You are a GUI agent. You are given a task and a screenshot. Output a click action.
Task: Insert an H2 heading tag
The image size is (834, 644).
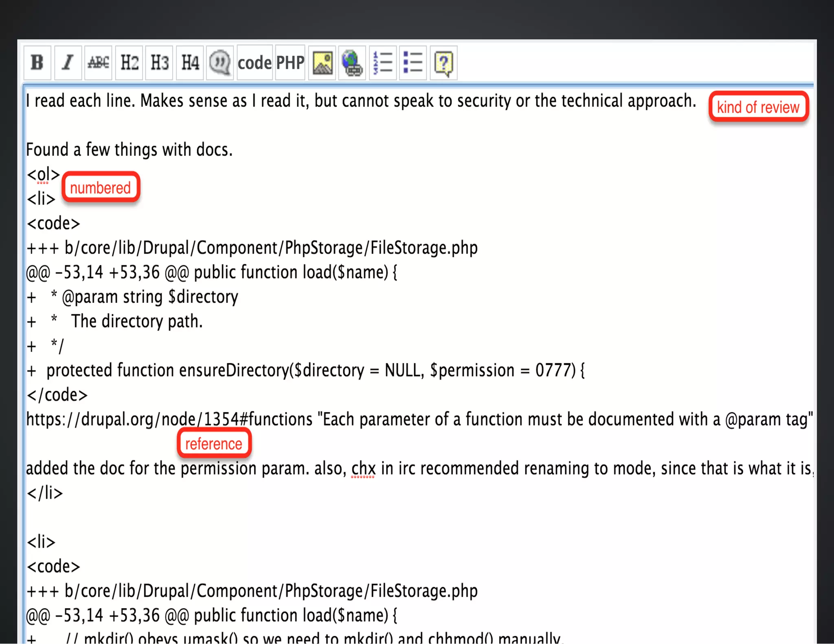[x=129, y=63]
